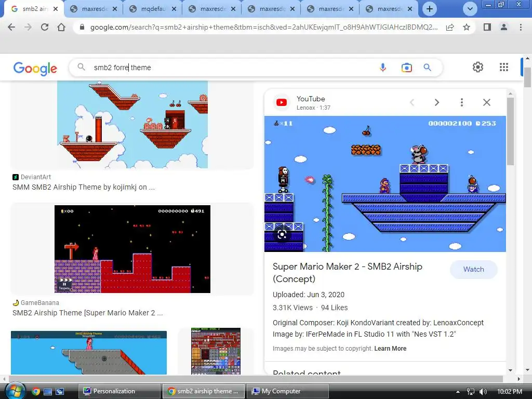Launch Chrome from the quick launch bar

tap(36, 392)
